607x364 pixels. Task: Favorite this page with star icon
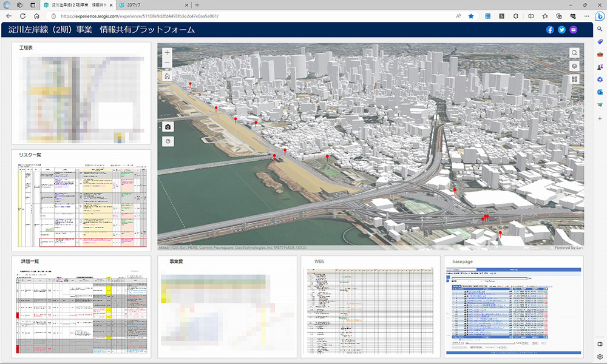pyautogui.click(x=470, y=16)
